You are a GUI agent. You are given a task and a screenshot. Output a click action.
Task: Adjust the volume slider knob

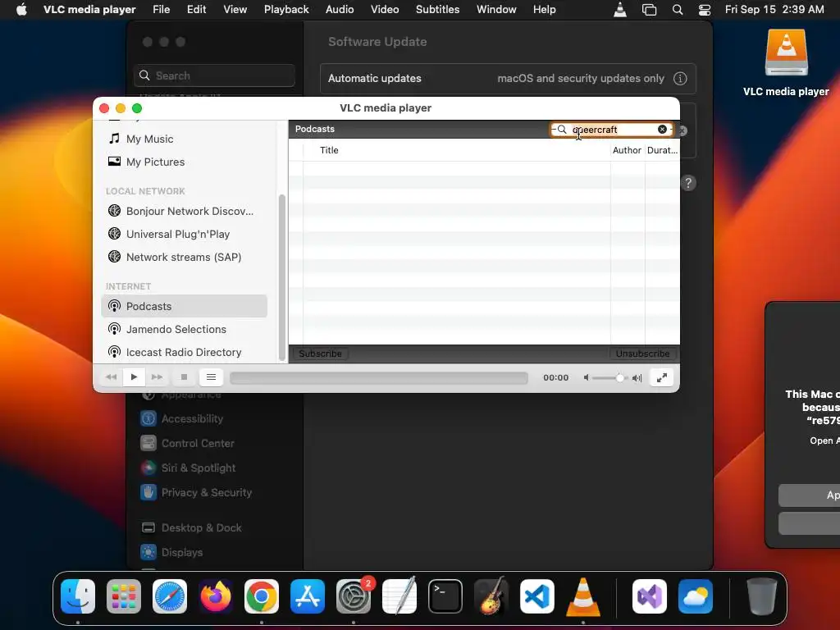(620, 377)
